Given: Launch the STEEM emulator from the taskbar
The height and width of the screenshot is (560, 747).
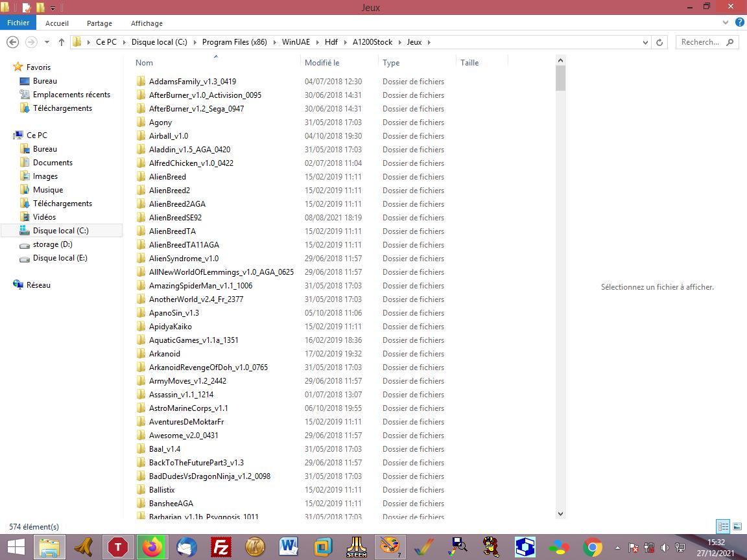Looking at the screenshot, I should tap(357, 547).
